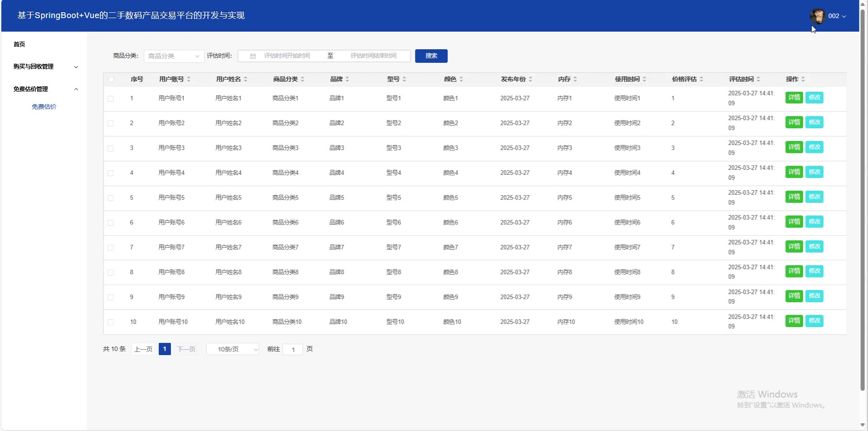This screenshot has height=431, width=868.
Task: Sort by 评估时间 column arrows
Action: [758, 80]
